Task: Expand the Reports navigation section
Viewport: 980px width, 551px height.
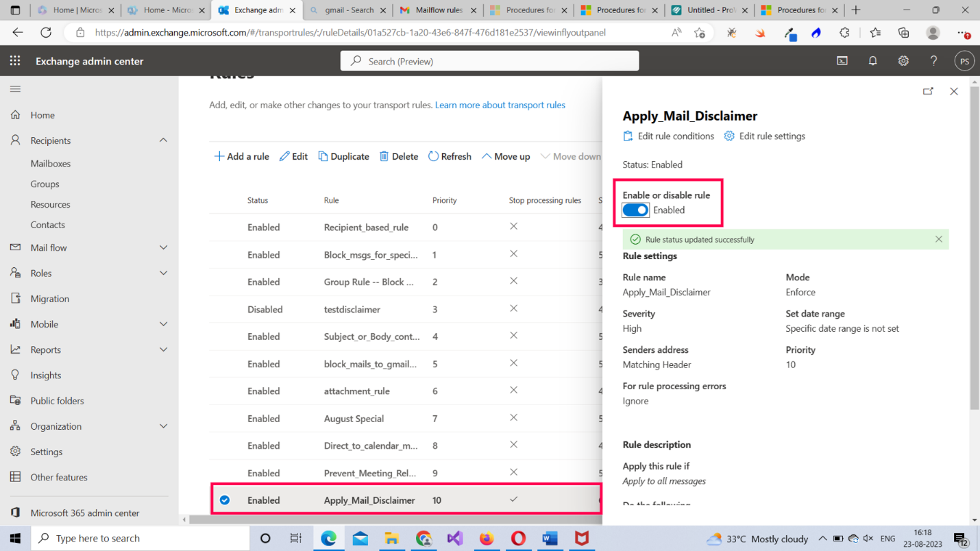Action: [x=163, y=350]
